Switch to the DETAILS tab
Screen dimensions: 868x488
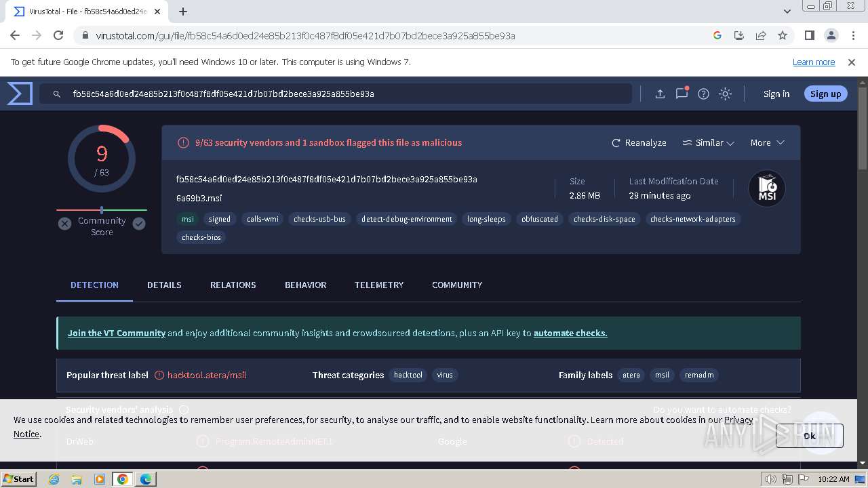click(x=164, y=285)
